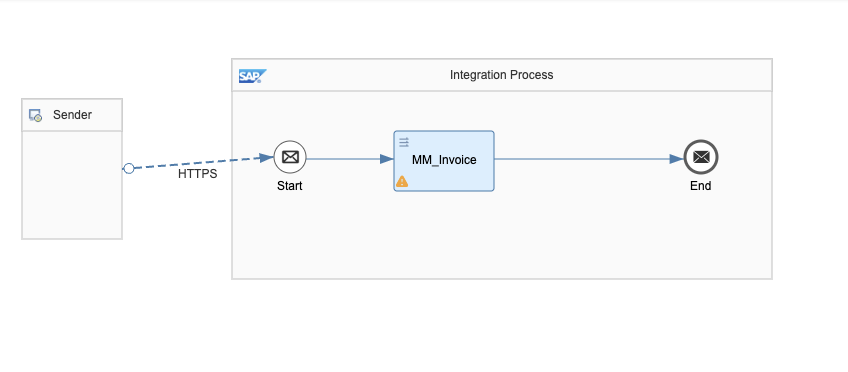The height and width of the screenshot is (372, 848).
Task: Click the mapping icon inside MM_Invoice step
Action: pyautogui.click(x=404, y=143)
